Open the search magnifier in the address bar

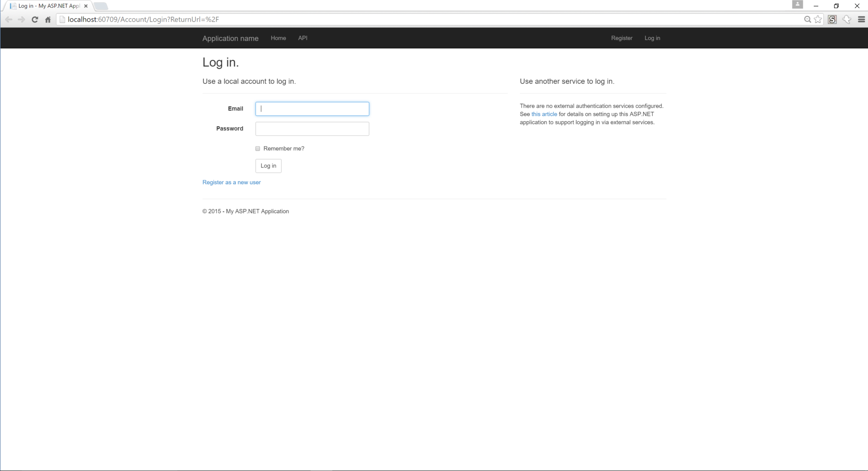tap(807, 19)
